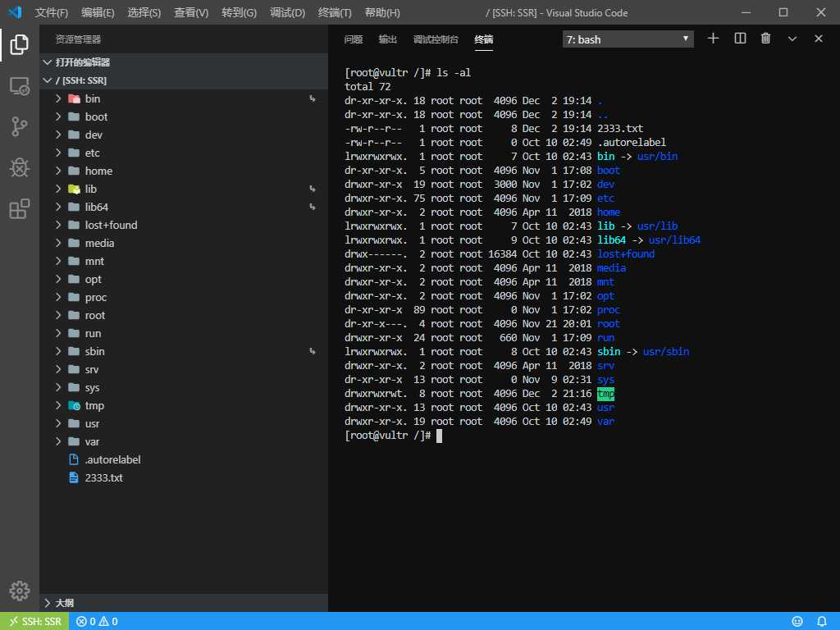Click the tmp folder icon
The width and height of the screenshot is (840, 630).
tap(74, 405)
